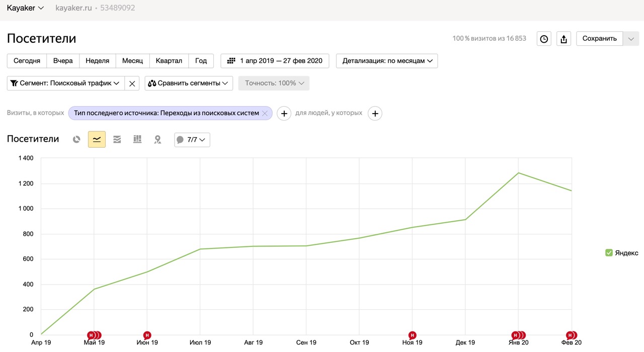
Task: Click the clock history icon
Action: point(544,39)
